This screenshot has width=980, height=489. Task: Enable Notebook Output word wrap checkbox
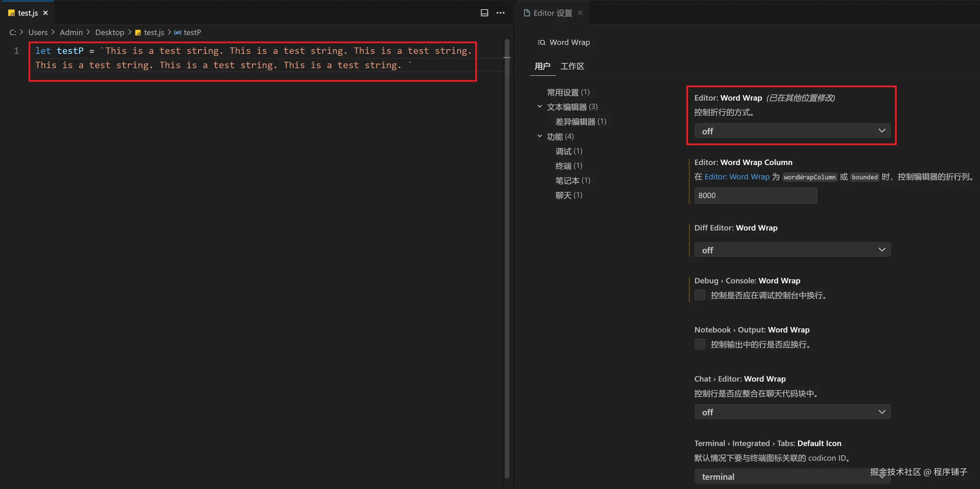[x=700, y=344]
